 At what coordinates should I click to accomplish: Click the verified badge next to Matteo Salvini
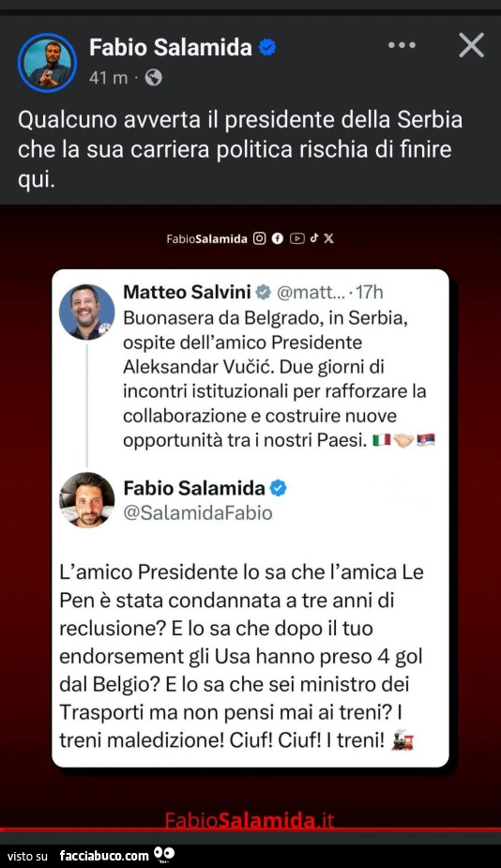pos(263,292)
